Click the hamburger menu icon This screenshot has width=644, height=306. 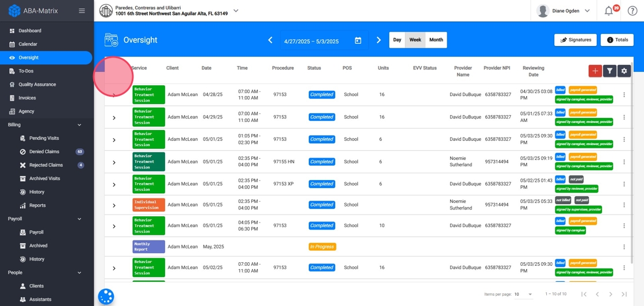(x=82, y=11)
